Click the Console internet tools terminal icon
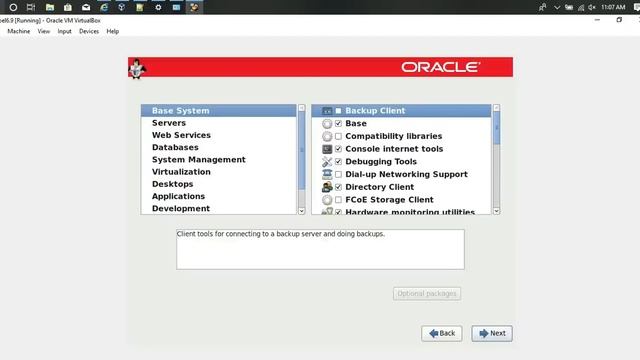This screenshot has width=640, height=360. [x=327, y=149]
